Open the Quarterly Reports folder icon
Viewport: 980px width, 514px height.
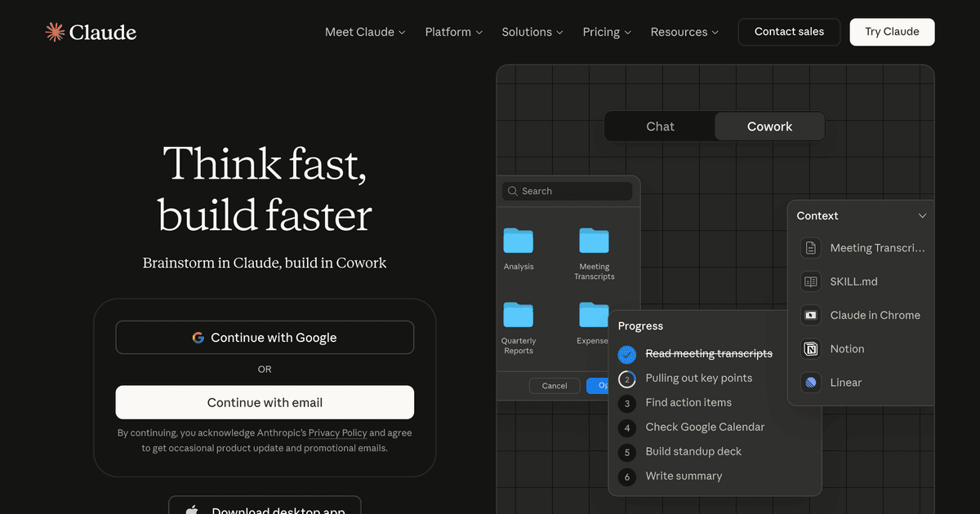pyautogui.click(x=519, y=315)
